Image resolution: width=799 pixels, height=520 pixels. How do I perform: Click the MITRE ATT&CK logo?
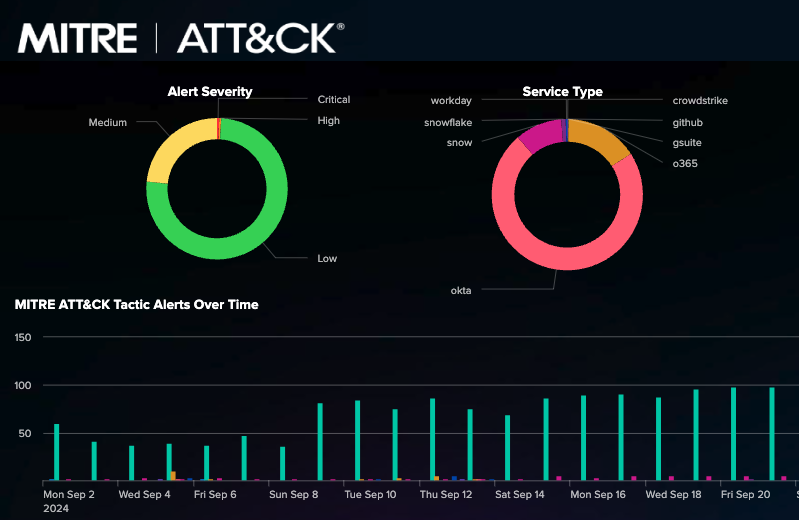coord(180,38)
